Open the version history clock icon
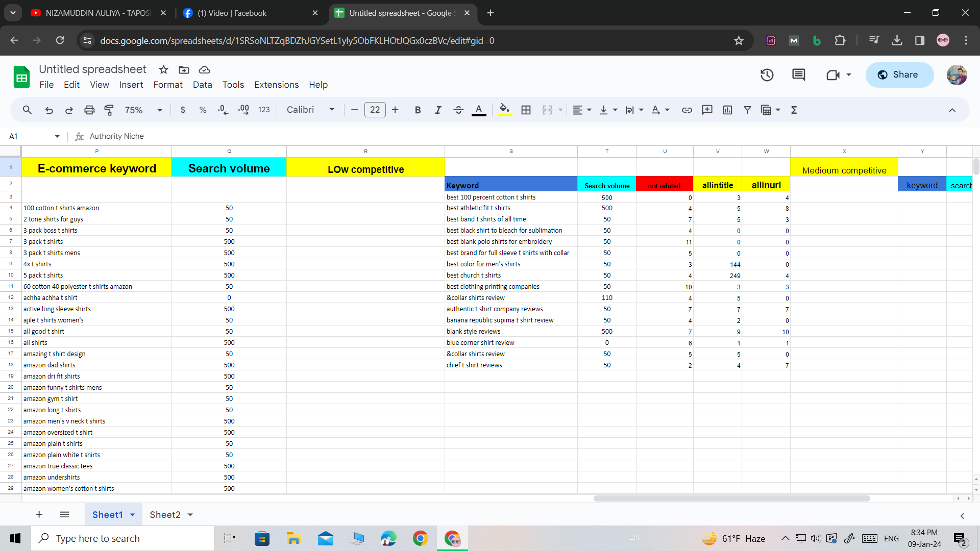The image size is (980, 551). pos(767,75)
